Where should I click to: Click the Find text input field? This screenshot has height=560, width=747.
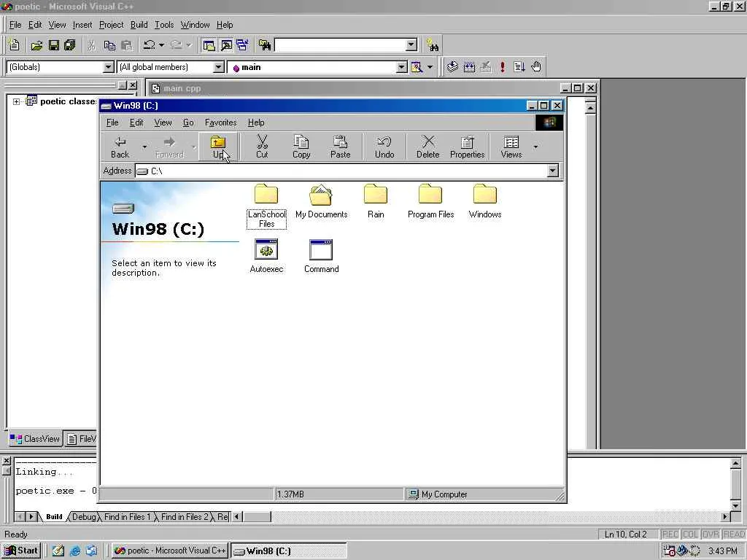tap(341, 45)
